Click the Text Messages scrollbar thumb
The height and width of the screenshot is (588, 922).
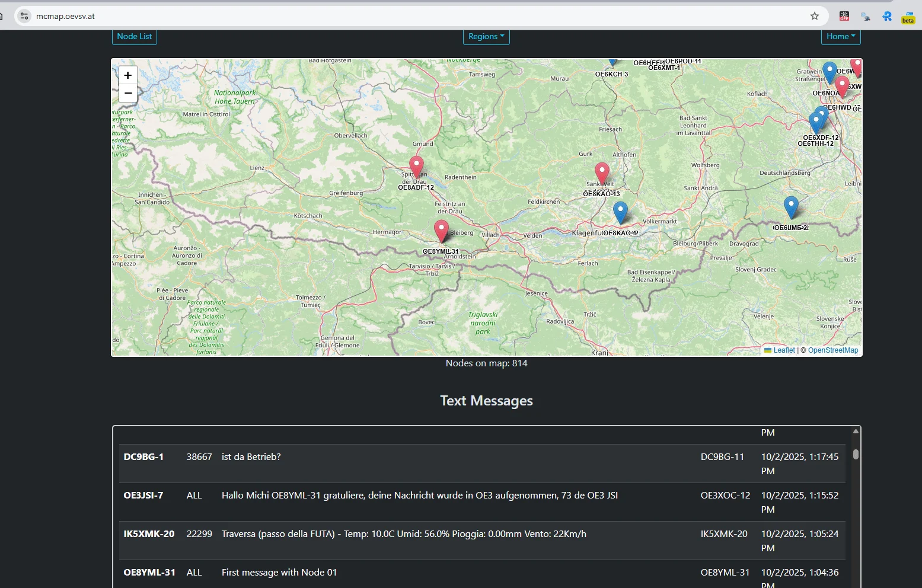click(855, 454)
